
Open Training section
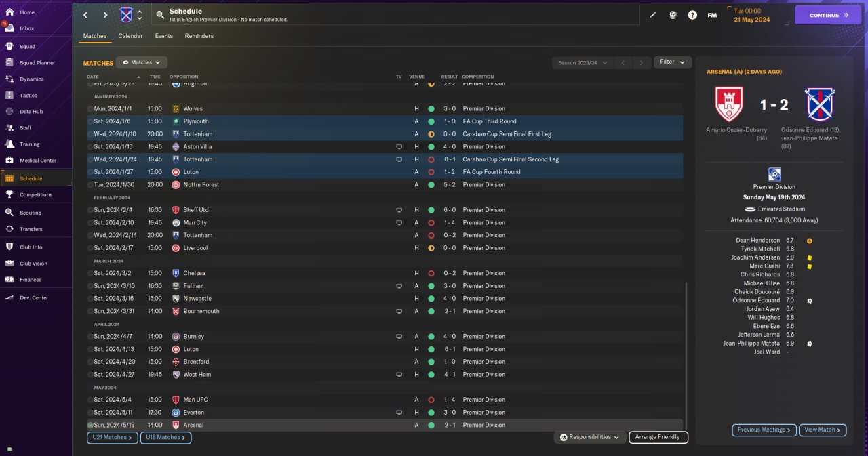pos(29,144)
